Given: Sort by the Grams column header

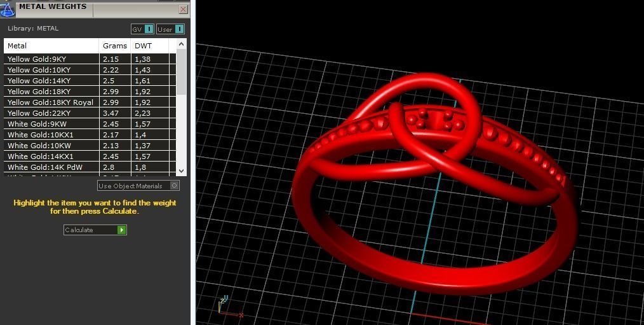Looking at the screenshot, I should click(x=115, y=46).
